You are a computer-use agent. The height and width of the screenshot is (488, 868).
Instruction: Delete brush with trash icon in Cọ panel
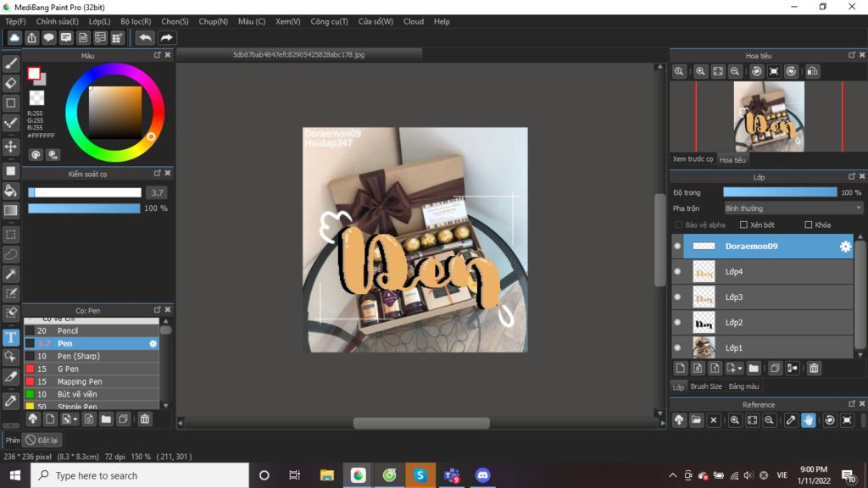click(144, 419)
